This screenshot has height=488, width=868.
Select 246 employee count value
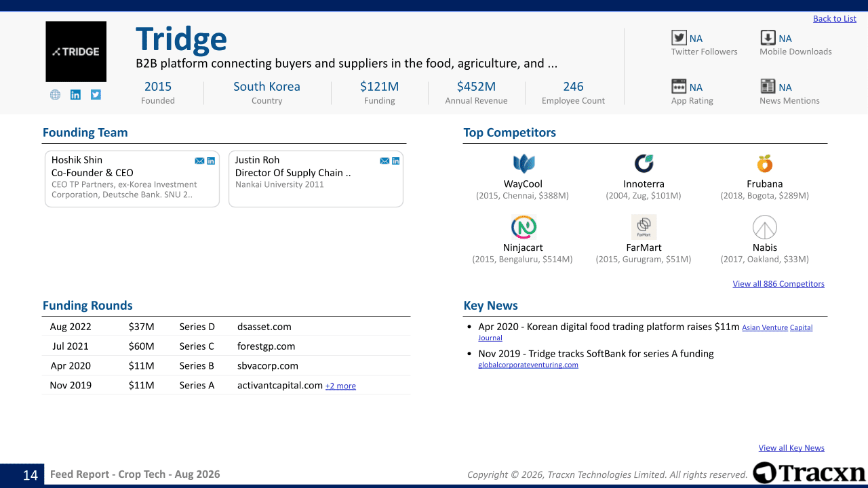coord(573,87)
